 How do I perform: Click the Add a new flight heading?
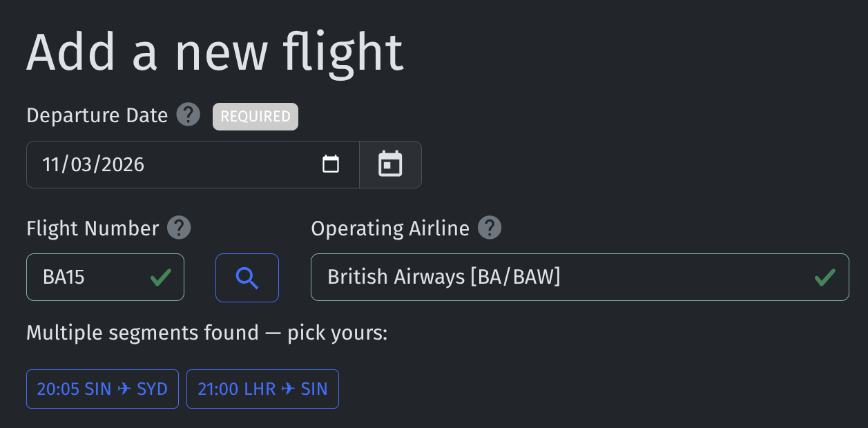click(x=215, y=52)
